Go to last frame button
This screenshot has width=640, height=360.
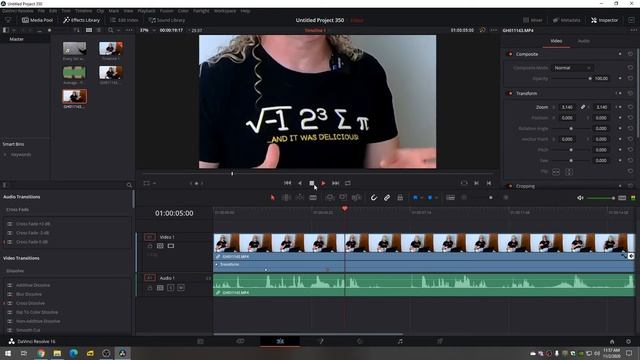point(336,183)
